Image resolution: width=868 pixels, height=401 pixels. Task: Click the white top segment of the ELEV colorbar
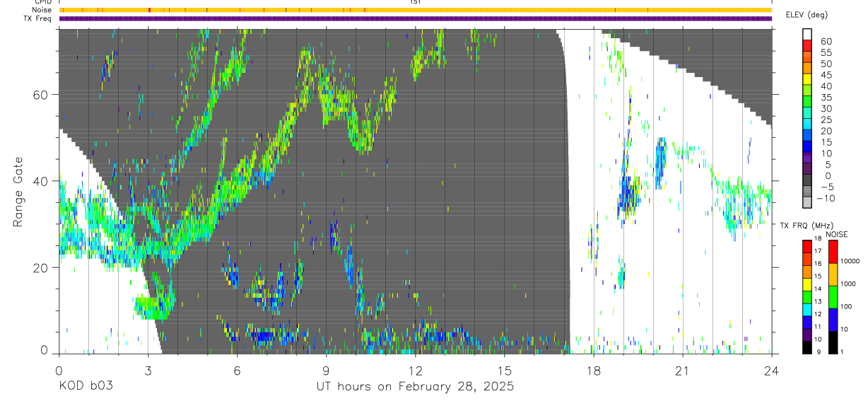coord(808,35)
